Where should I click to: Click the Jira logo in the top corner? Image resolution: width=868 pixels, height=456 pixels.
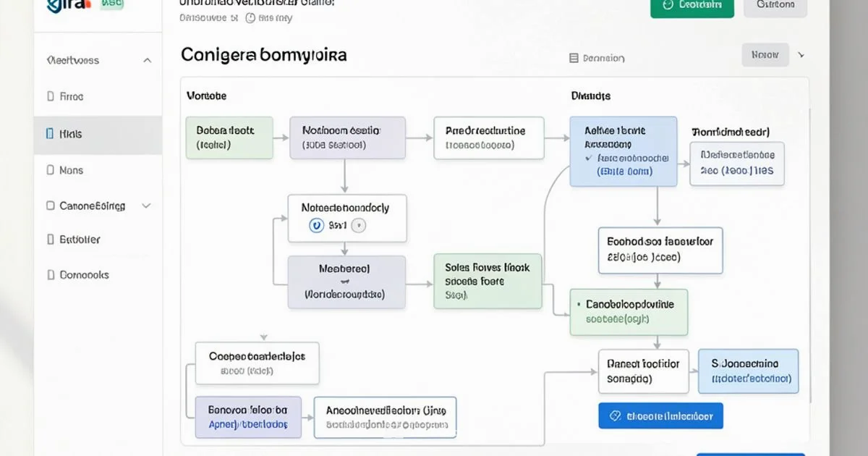(x=64, y=5)
